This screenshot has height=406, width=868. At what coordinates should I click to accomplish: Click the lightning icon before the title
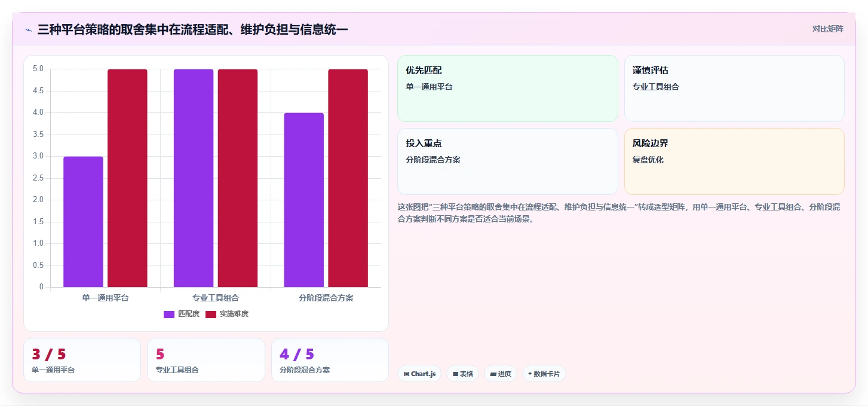click(28, 29)
